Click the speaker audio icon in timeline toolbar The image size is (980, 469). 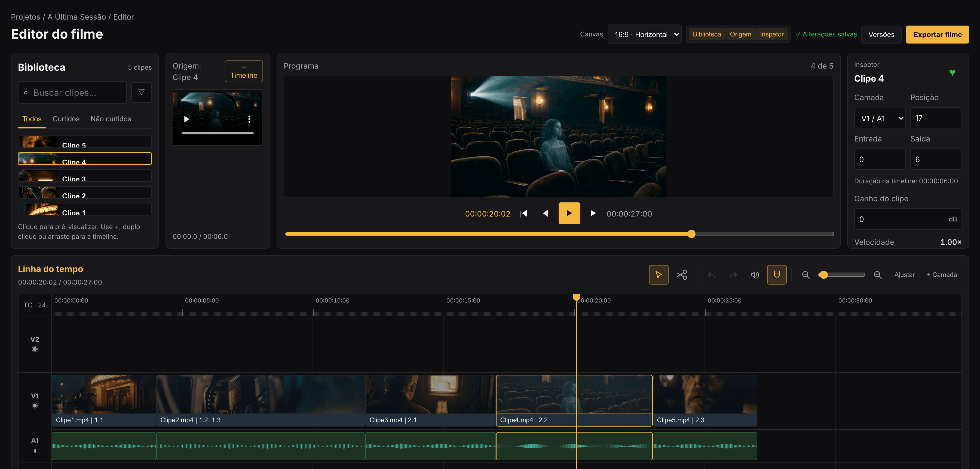pyautogui.click(x=755, y=274)
